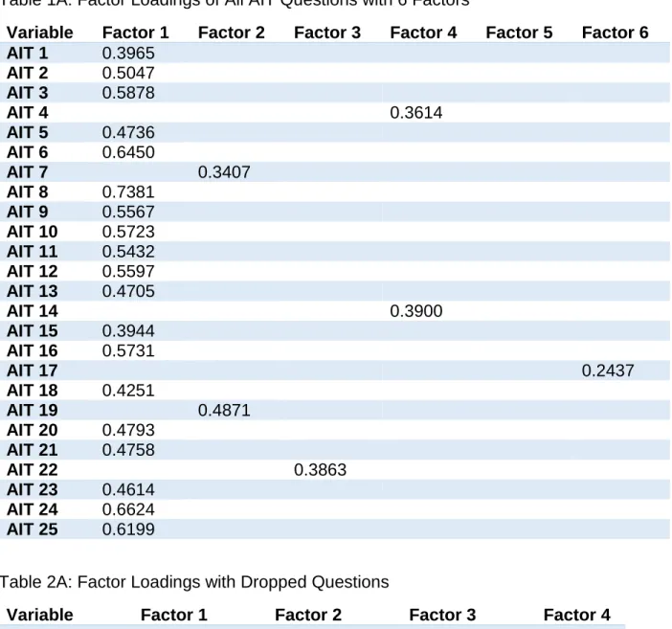Select the AIT 17 Factor 6 value 0.2437
The width and height of the screenshot is (672, 629).
point(608,371)
